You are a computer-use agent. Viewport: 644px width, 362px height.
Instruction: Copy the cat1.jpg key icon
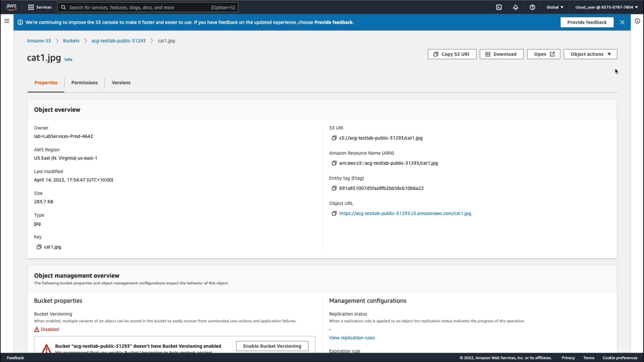[39, 247]
